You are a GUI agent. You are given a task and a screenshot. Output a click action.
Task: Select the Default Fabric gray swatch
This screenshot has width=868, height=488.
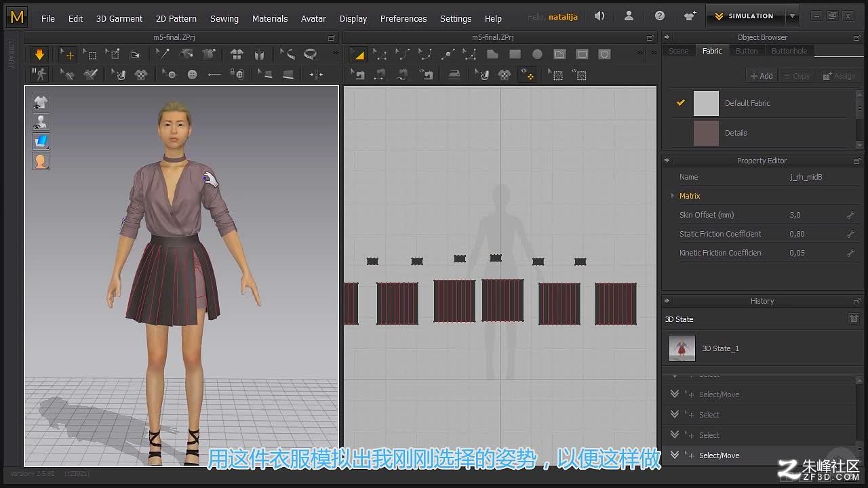[x=706, y=103]
